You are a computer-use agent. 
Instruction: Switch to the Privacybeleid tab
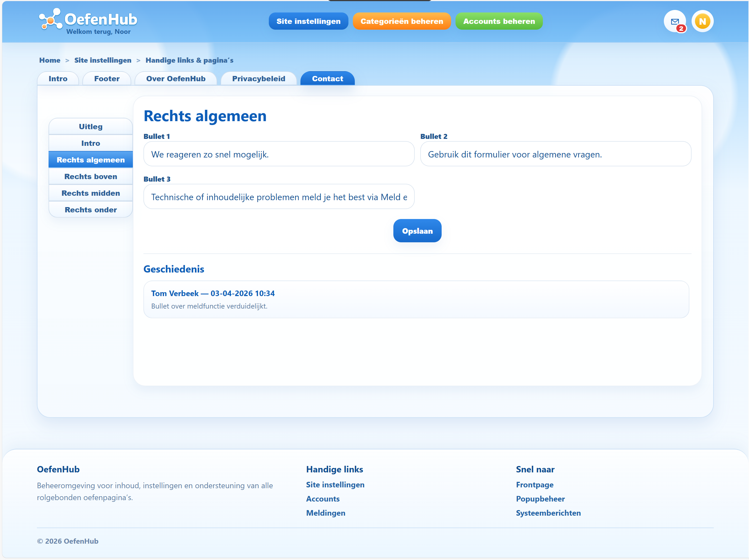(x=259, y=78)
